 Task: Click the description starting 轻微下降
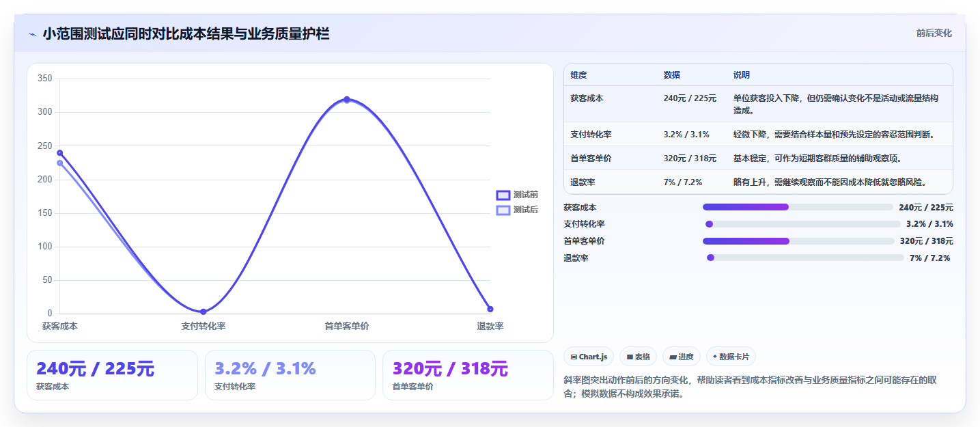834,135
